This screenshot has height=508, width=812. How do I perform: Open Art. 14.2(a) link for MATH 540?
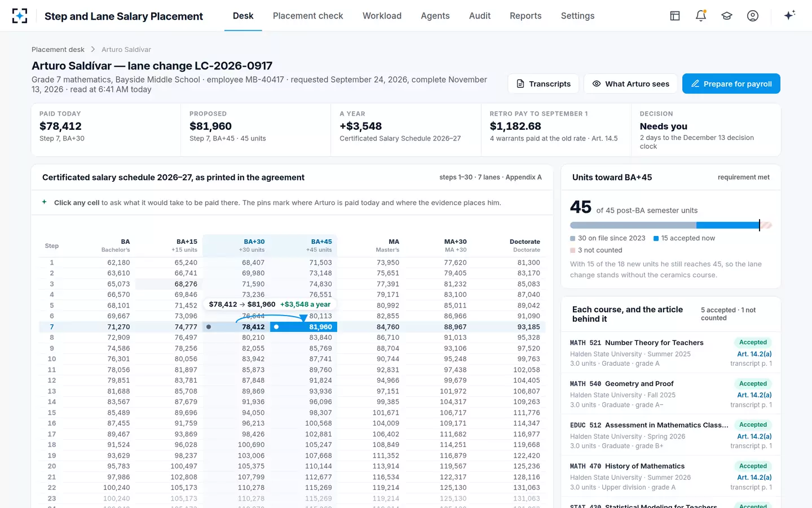(754, 395)
